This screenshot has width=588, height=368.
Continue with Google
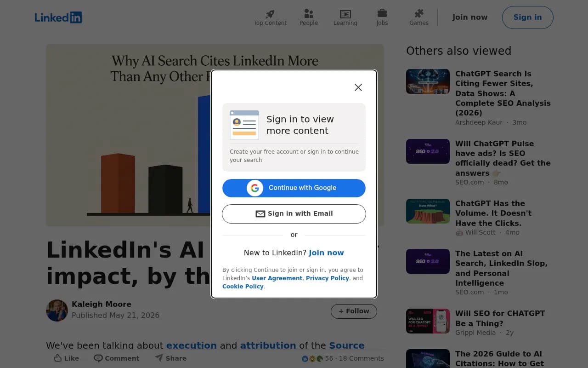coord(294,188)
